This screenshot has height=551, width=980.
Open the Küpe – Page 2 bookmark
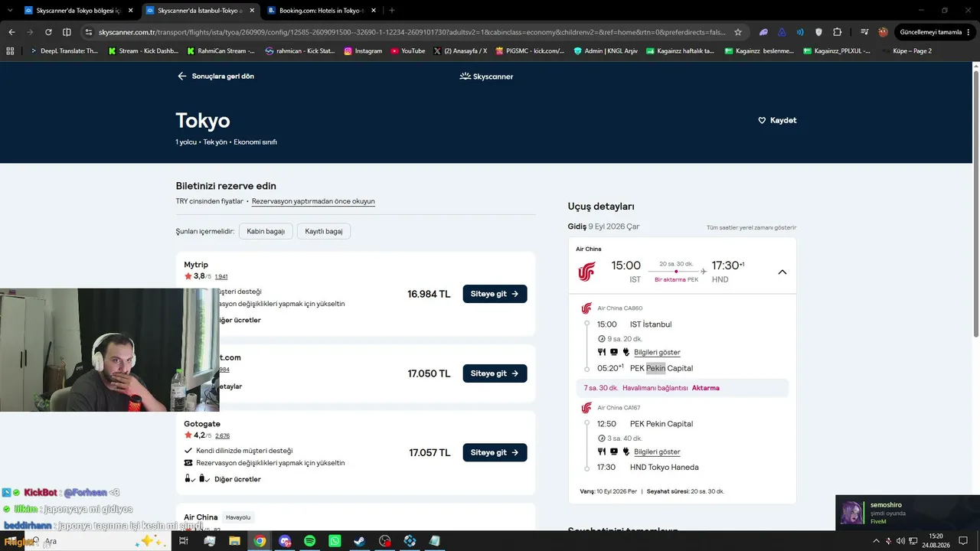click(906, 51)
